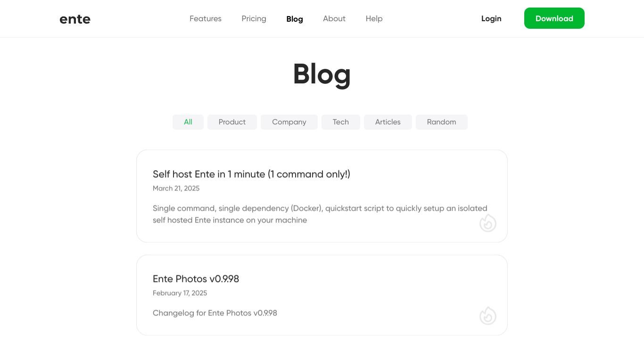Click flame icon on Ente Photos v0.9.98 post

488,316
